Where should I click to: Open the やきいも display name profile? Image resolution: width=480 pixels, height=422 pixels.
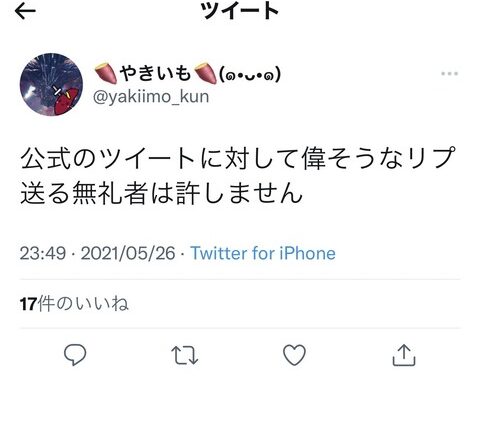[188, 73]
